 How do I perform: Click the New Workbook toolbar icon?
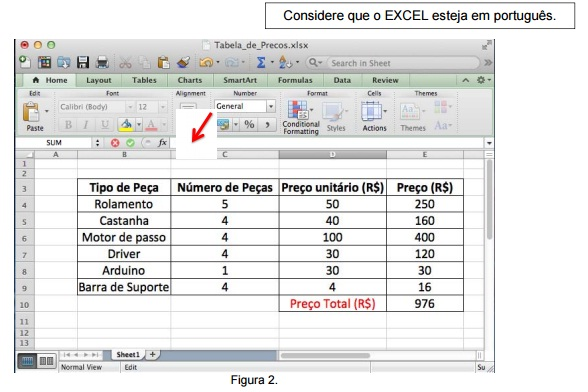point(25,62)
